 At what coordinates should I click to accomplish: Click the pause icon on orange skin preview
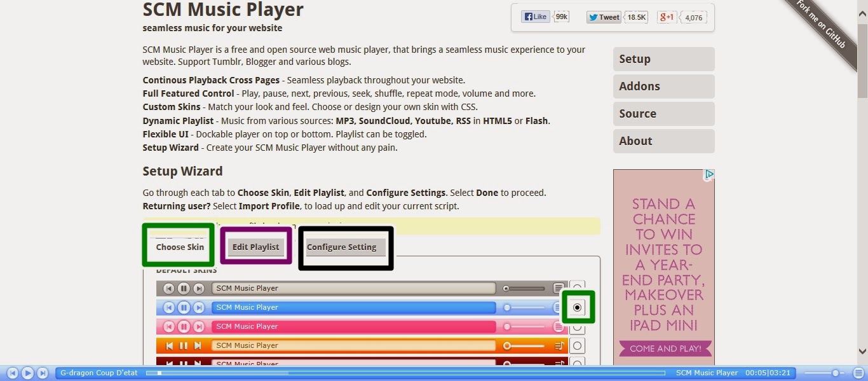(x=184, y=345)
